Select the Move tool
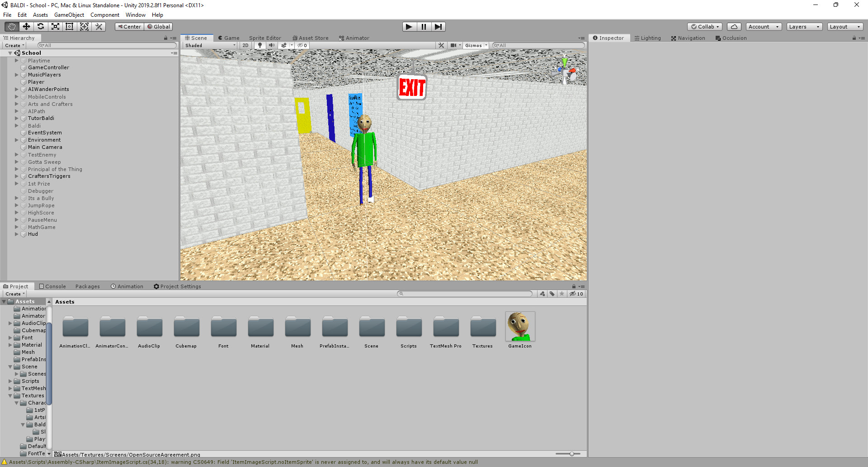The height and width of the screenshot is (467, 868). coord(26,26)
